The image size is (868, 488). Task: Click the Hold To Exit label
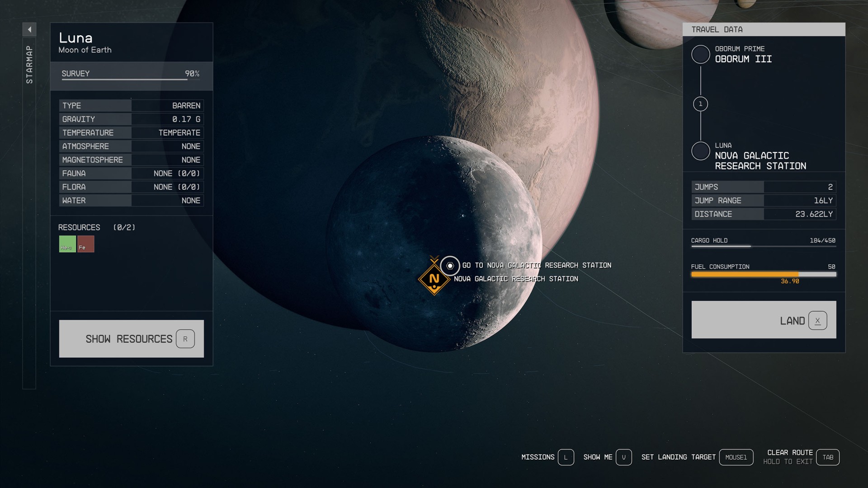coord(788,462)
